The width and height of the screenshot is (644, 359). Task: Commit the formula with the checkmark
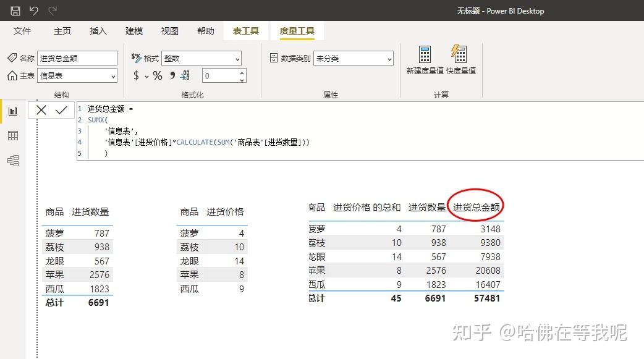(x=60, y=110)
